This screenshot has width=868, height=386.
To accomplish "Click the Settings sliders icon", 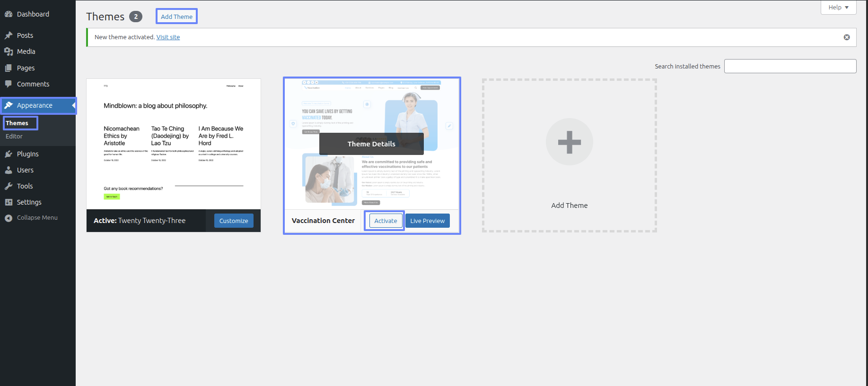I will tap(9, 202).
